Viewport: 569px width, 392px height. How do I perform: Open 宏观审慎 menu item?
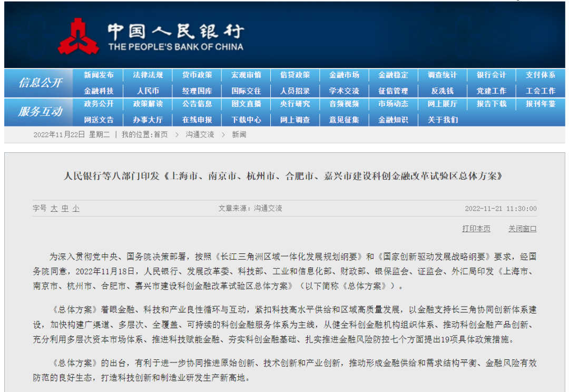coord(246,75)
